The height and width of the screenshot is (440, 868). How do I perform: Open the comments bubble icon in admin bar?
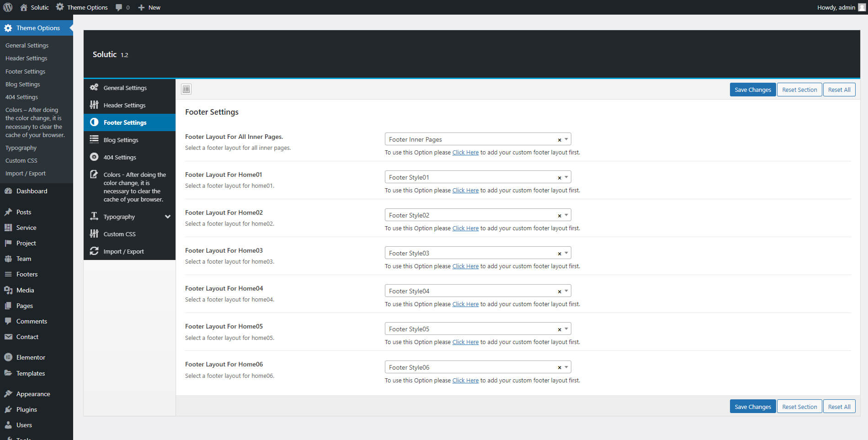[119, 7]
